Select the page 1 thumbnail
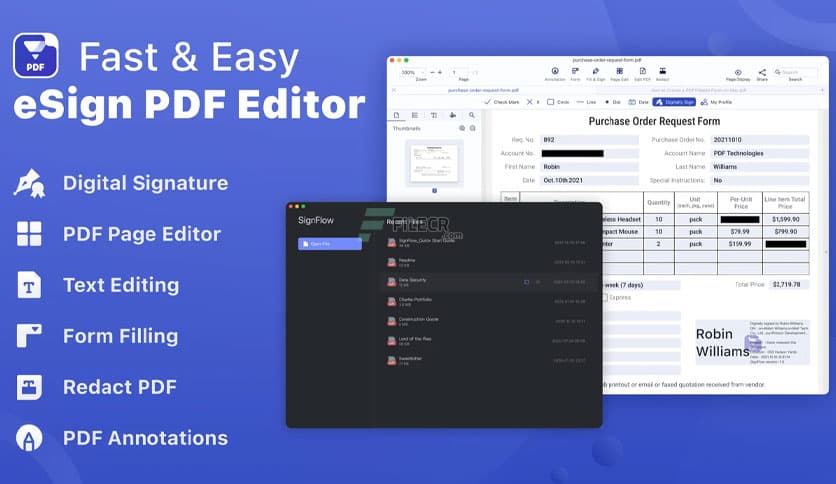The image size is (836, 484). pos(434,163)
